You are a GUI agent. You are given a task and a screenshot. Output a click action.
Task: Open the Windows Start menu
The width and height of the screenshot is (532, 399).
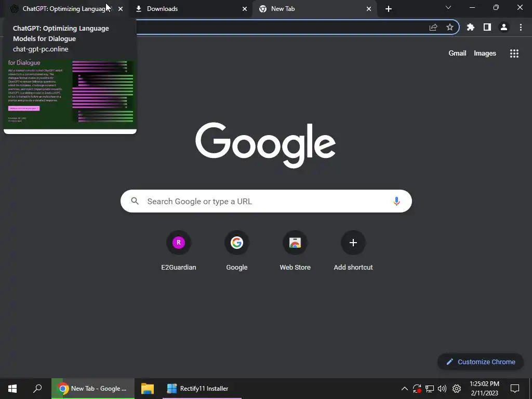pos(12,389)
